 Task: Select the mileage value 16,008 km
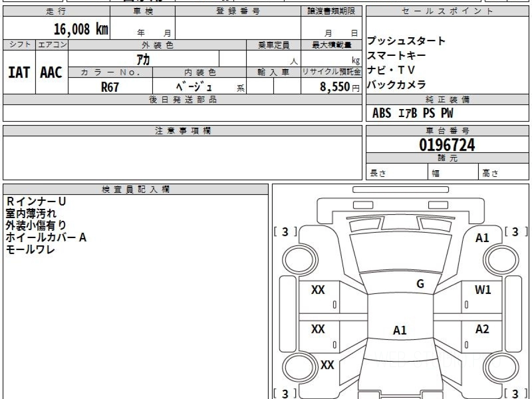pos(81,29)
